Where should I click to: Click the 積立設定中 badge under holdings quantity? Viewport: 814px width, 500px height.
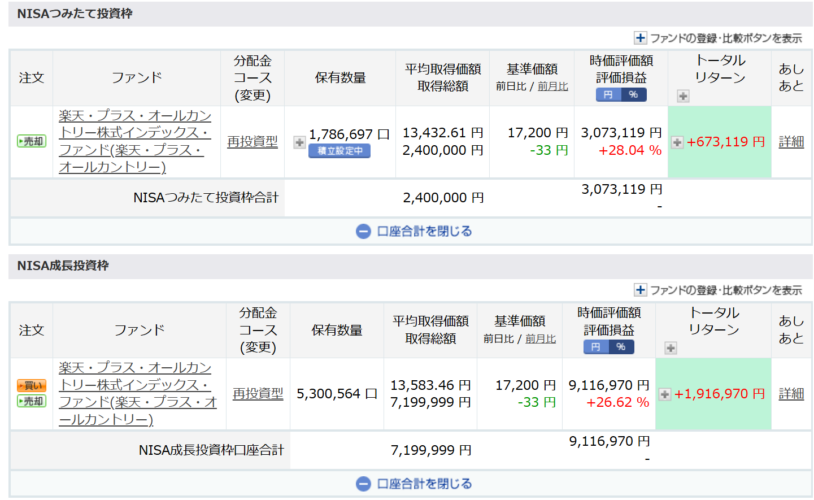[x=338, y=151]
